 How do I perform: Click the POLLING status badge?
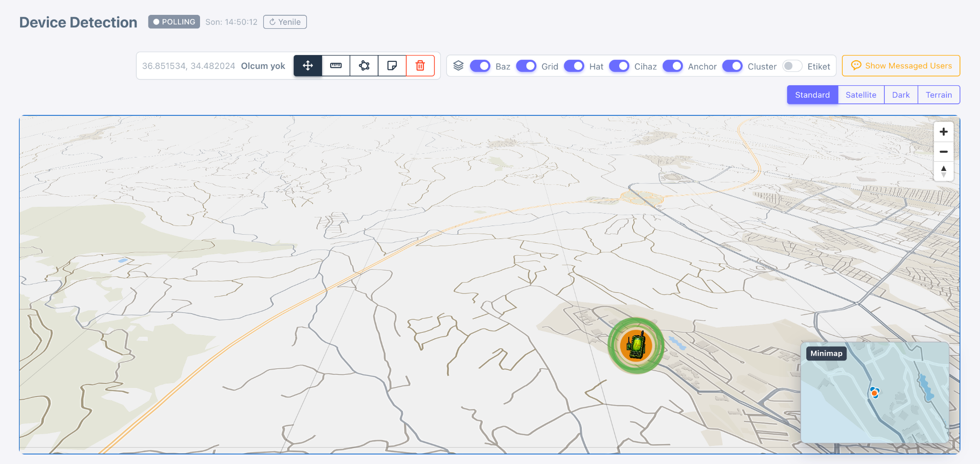point(174,22)
